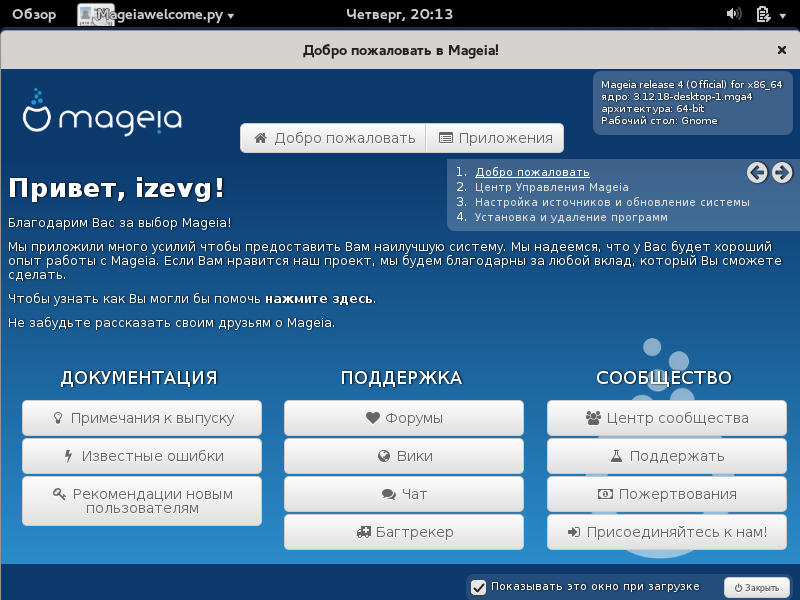Click the ПОДДЕРЖКА heading
Image resolution: width=800 pixels, height=600 pixels.
coord(402,378)
